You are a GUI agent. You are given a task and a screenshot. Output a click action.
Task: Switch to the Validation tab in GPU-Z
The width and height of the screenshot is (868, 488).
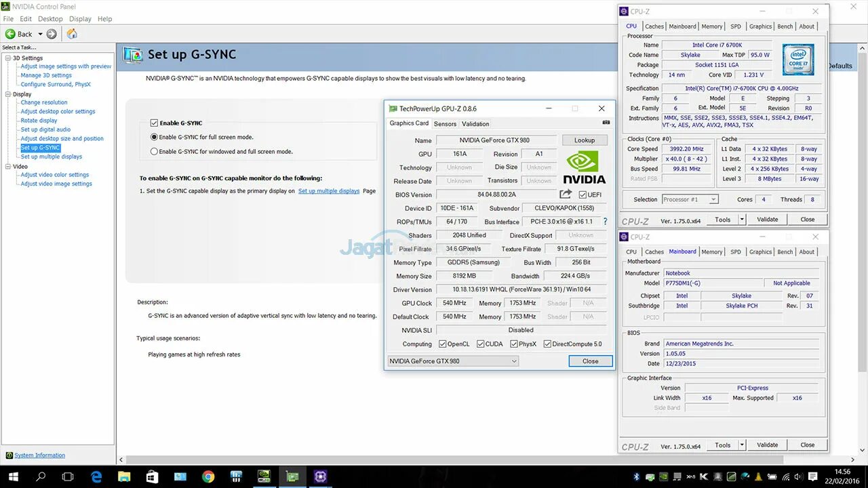tap(475, 124)
